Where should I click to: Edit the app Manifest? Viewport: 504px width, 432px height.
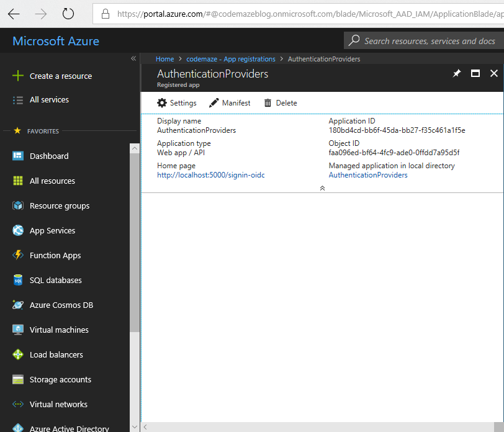[230, 103]
